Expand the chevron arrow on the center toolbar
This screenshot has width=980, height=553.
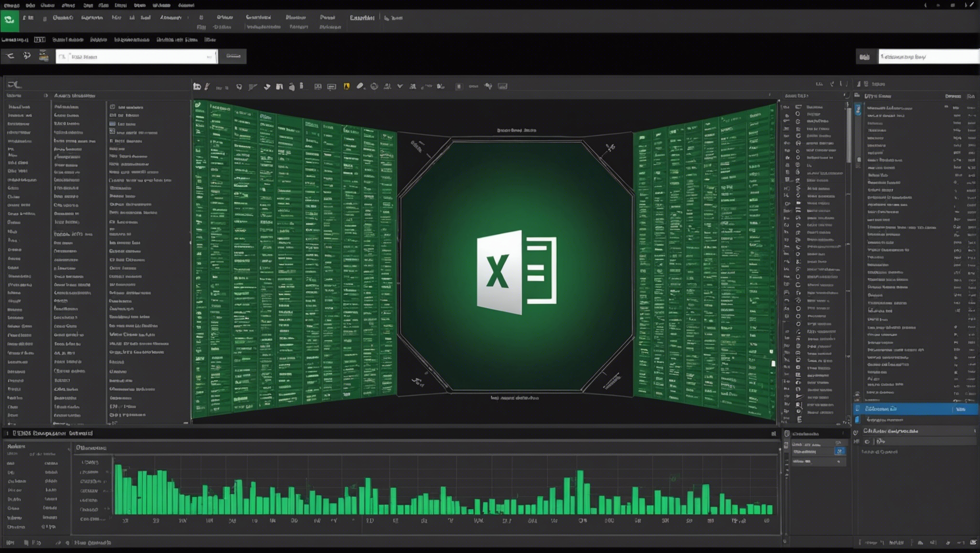(x=400, y=85)
